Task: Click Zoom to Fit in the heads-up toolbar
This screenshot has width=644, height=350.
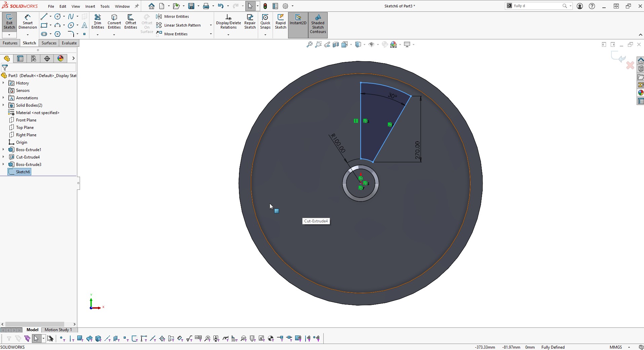Action: (309, 44)
